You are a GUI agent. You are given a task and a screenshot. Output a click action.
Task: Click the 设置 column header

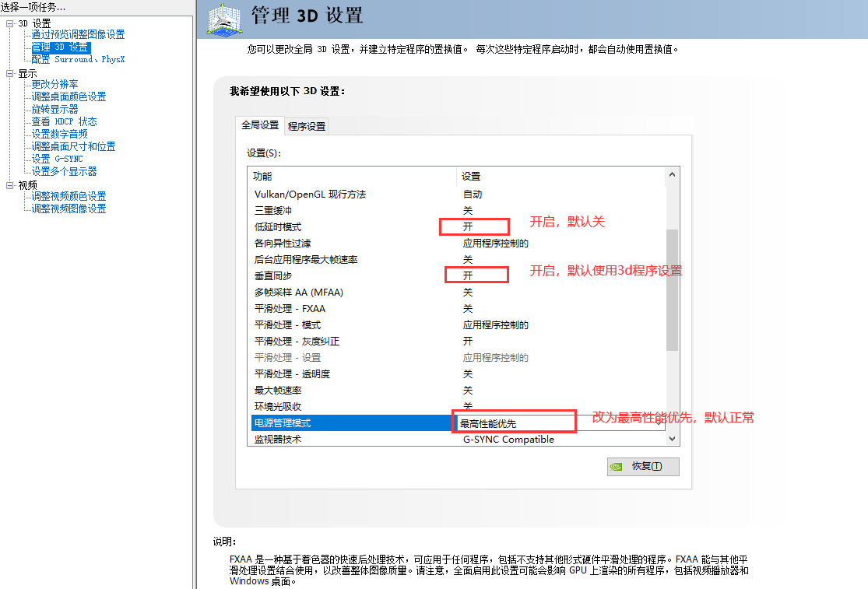pos(561,177)
